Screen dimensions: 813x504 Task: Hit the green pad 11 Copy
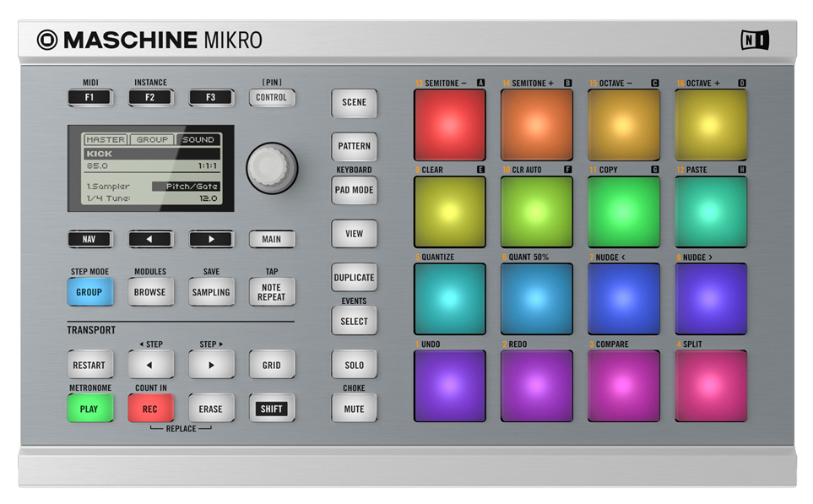point(624,212)
